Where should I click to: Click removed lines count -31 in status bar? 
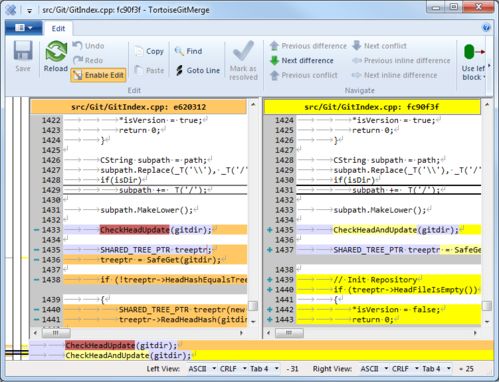[x=293, y=369]
